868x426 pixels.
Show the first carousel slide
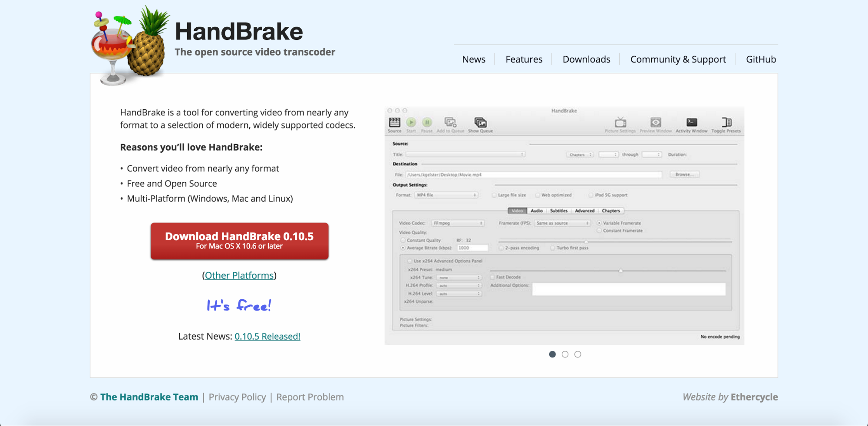552,354
